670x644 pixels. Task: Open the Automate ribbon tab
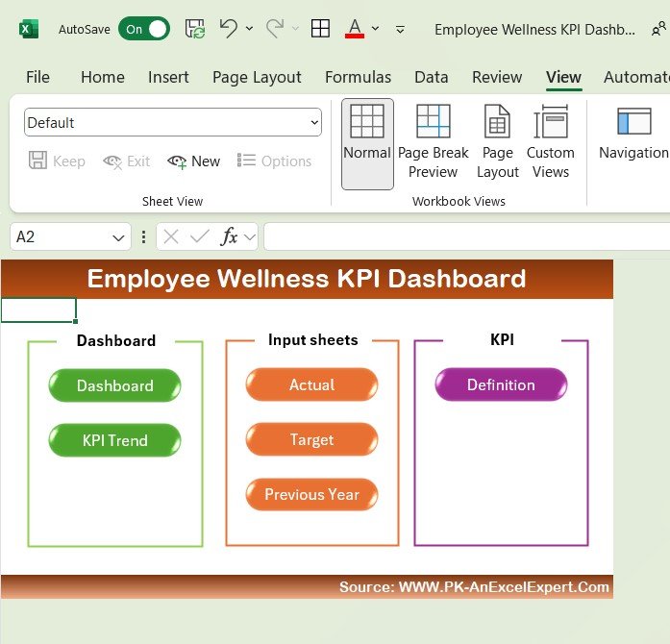pyautogui.click(x=636, y=77)
